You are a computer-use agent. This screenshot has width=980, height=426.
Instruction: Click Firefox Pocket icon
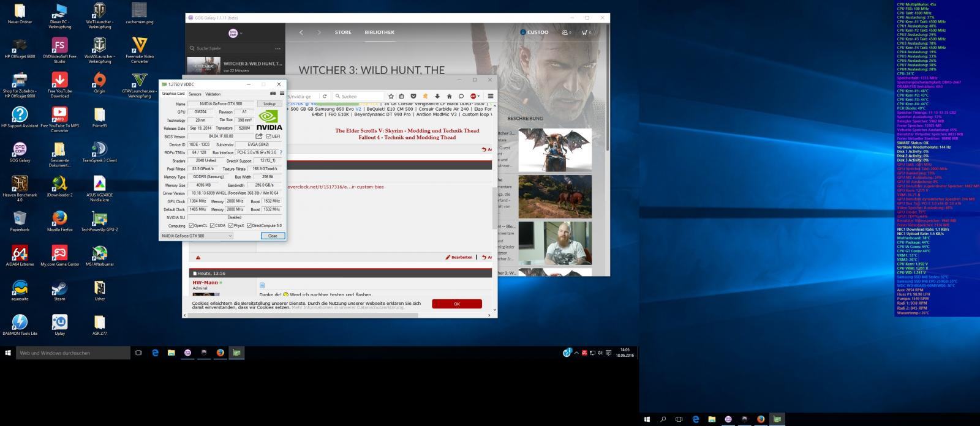[413, 96]
